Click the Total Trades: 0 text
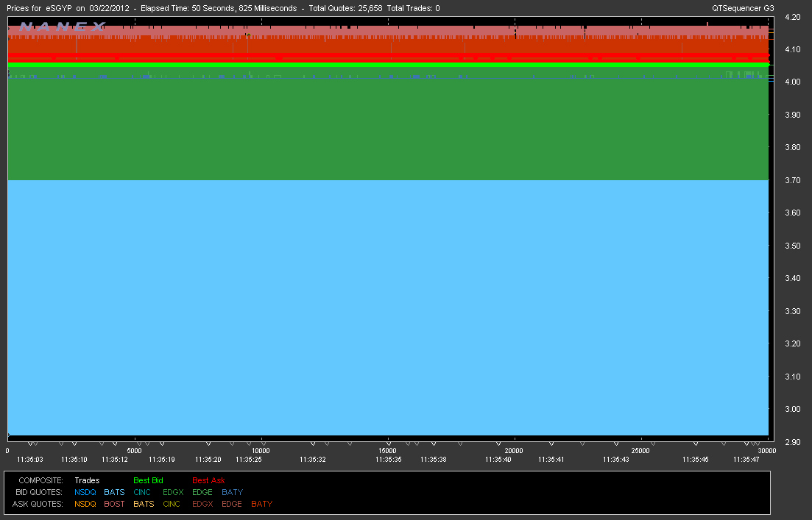This screenshot has width=812, height=520. pyautogui.click(x=413, y=8)
